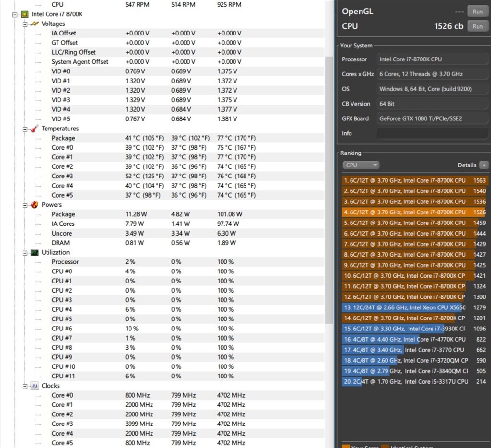The height and width of the screenshot is (448, 491).
Task: Select ranking entry 2 scoring 1540
Action: [x=414, y=191]
